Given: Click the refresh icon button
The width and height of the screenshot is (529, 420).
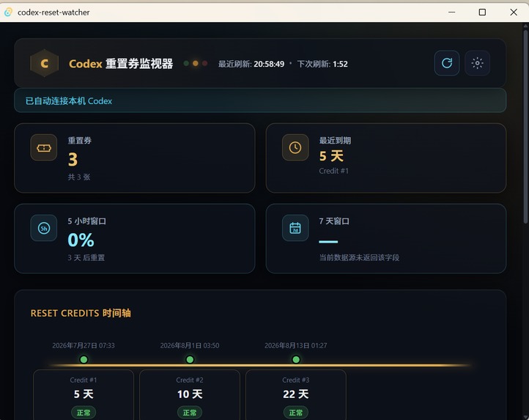Looking at the screenshot, I should (x=447, y=63).
